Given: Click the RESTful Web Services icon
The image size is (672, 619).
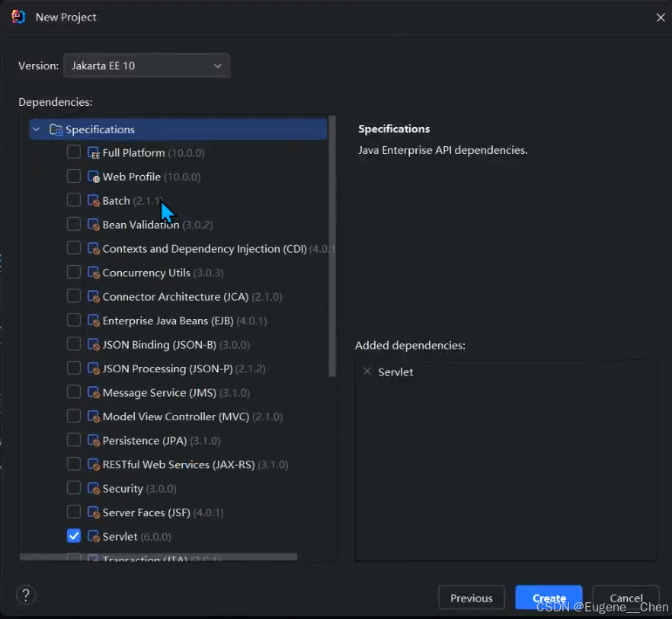Looking at the screenshot, I should coord(94,464).
